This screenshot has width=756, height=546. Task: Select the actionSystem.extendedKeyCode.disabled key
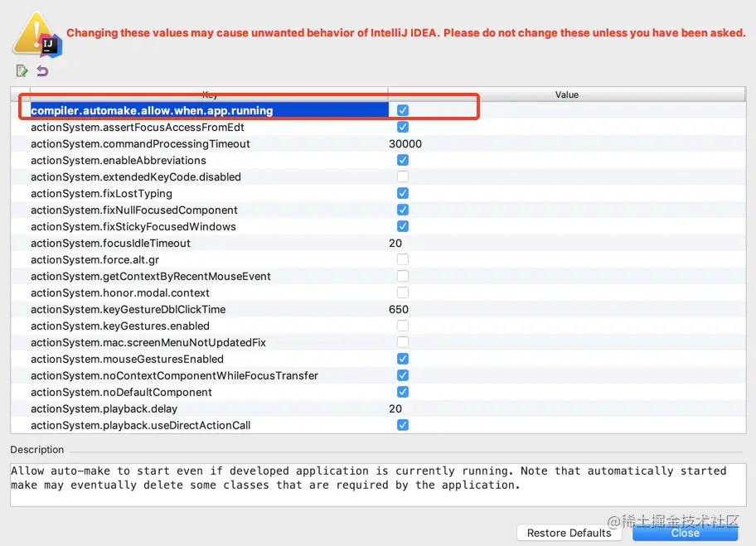tap(136, 176)
